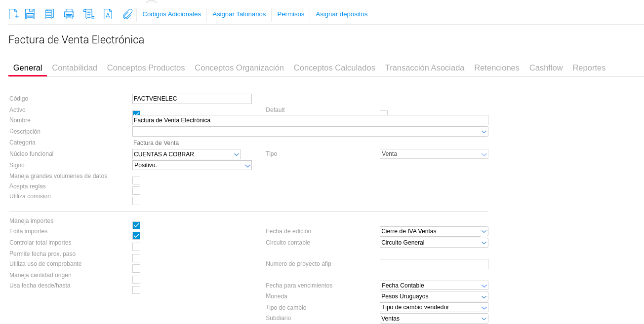Open the Retenciones tab
The image size is (644, 324).
(496, 68)
